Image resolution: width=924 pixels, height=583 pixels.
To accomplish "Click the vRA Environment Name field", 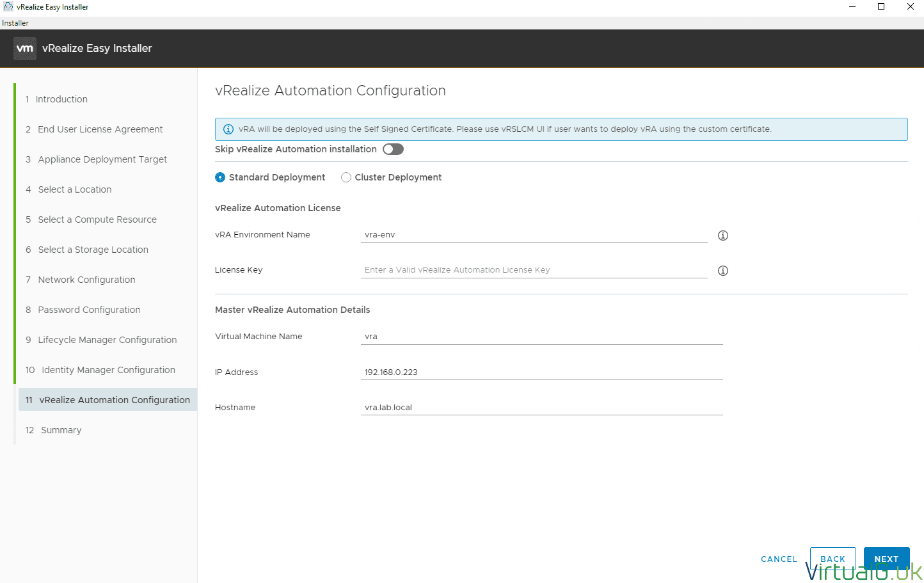I will pos(534,235).
